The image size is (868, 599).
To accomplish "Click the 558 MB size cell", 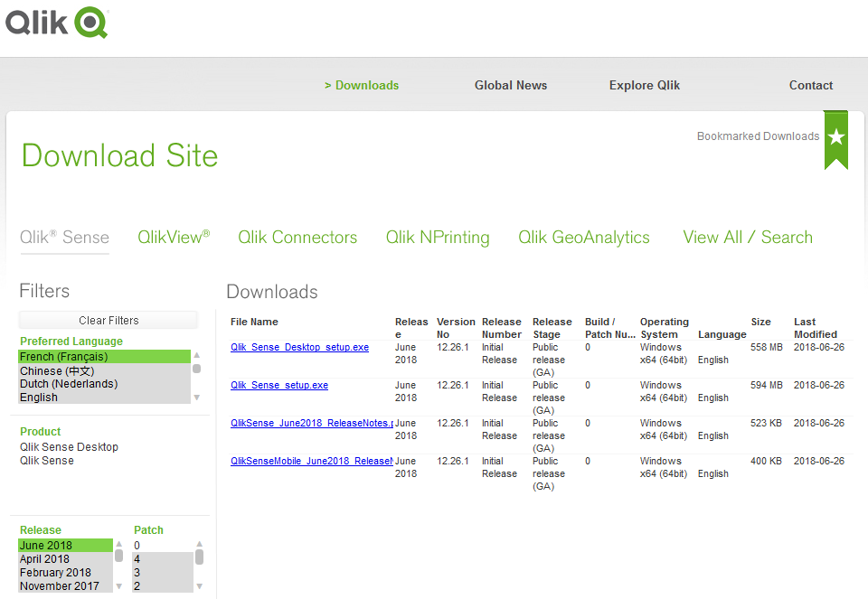I will (766, 347).
